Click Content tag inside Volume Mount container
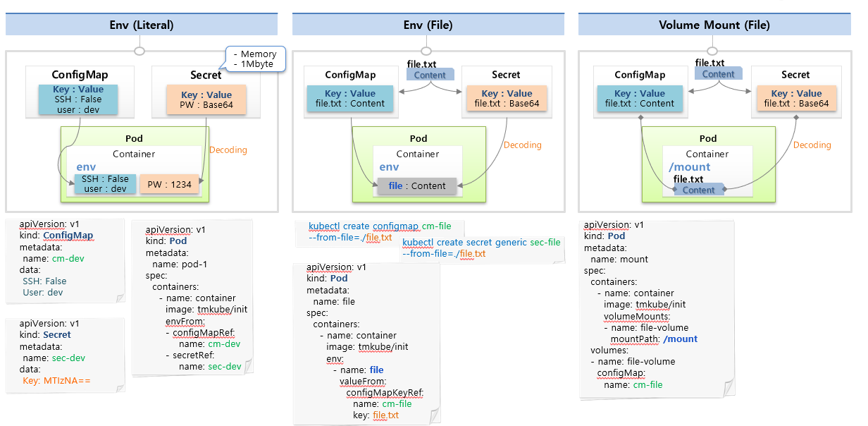This screenshot has height=426, width=868. [x=699, y=190]
